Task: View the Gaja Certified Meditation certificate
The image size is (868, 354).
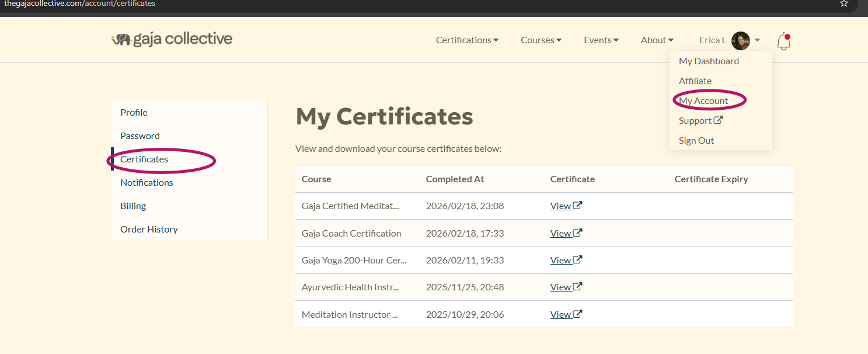Action: [x=561, y=206]
